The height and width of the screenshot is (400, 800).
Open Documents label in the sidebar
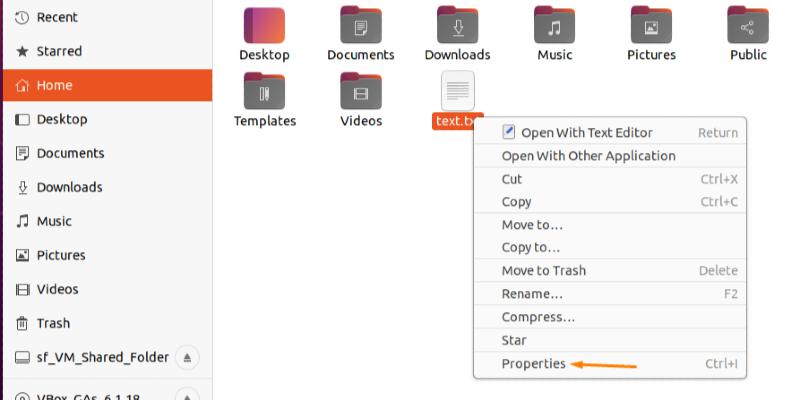(x=70, y=153)
